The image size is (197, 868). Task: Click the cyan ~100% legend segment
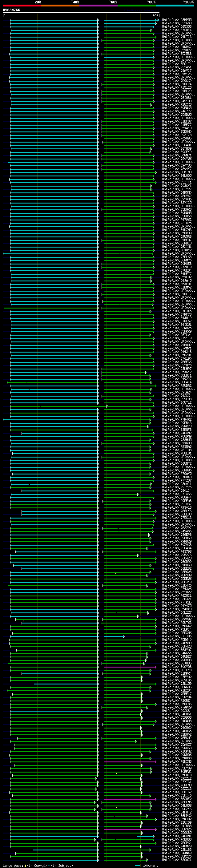(x=175, y=6)
